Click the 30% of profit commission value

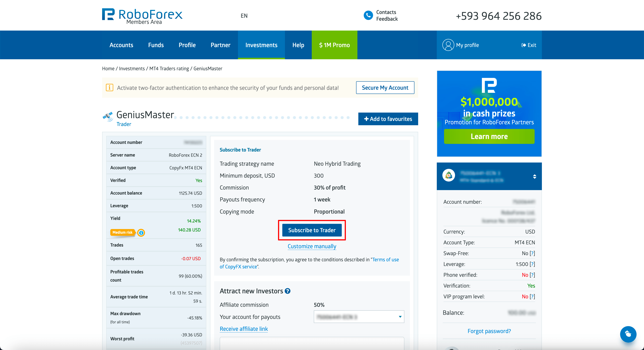pos(329,187)
